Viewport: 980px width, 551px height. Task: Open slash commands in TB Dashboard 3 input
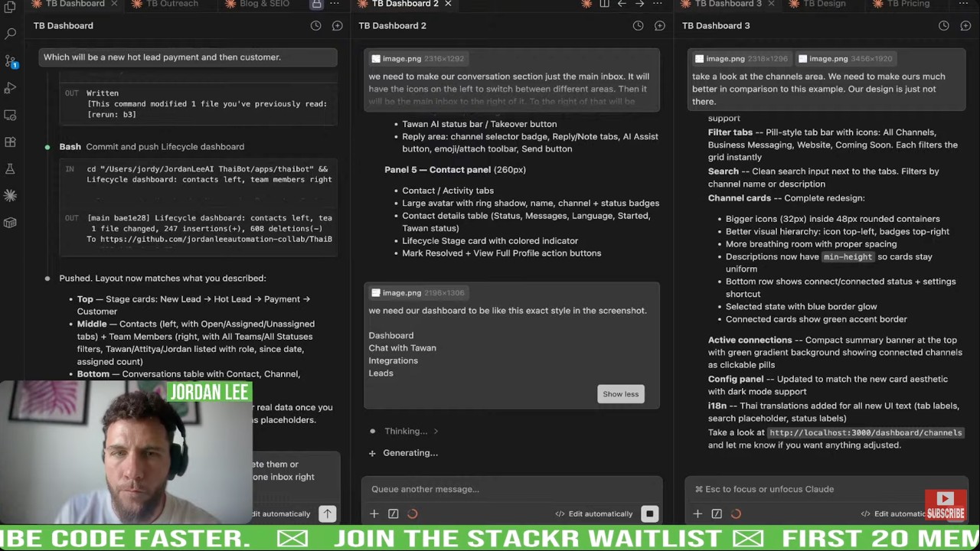pos(717,514)
